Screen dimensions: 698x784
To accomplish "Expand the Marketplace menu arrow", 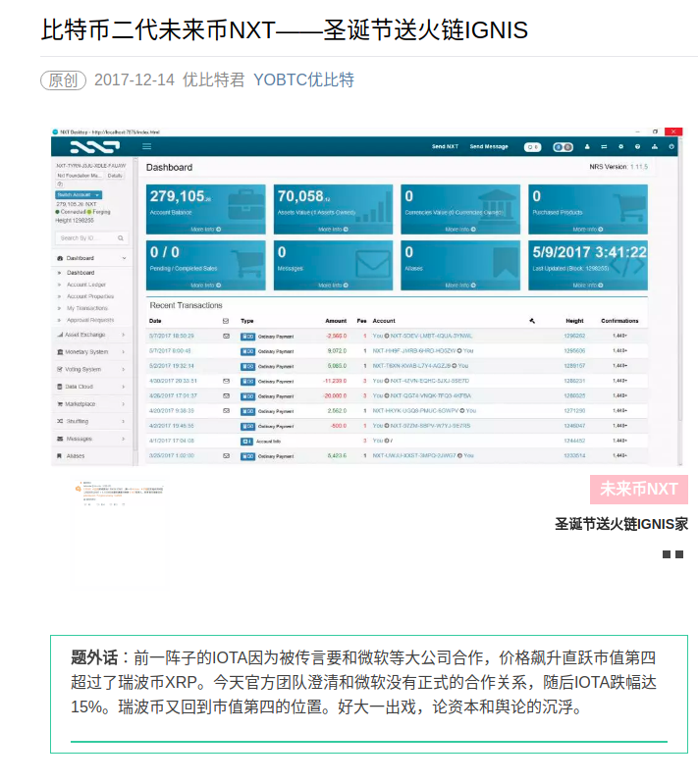I will tap(124, 404).
